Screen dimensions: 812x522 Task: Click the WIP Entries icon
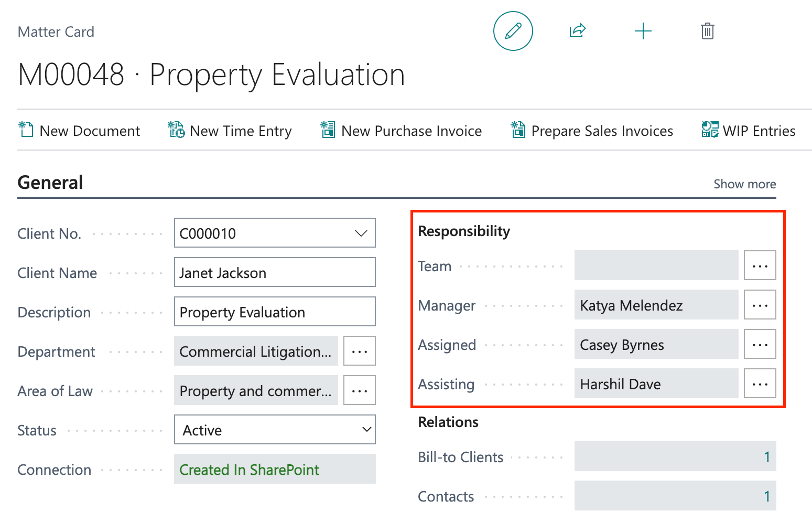pos(710,130)
